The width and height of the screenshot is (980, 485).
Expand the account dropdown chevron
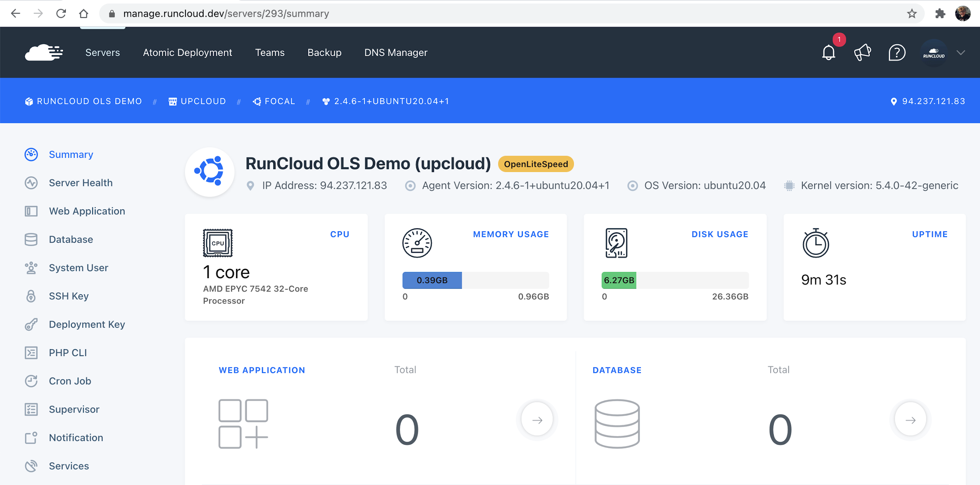[x=960, y=52]
